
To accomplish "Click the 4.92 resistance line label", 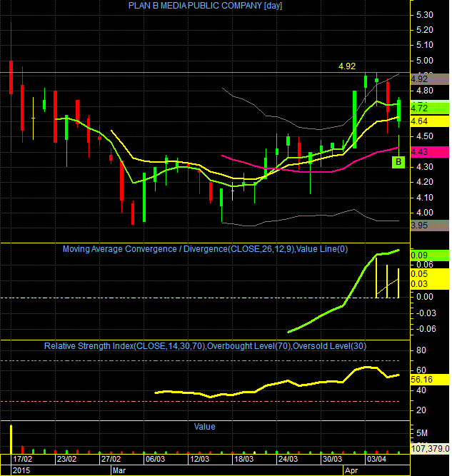I will coord(347,66).
